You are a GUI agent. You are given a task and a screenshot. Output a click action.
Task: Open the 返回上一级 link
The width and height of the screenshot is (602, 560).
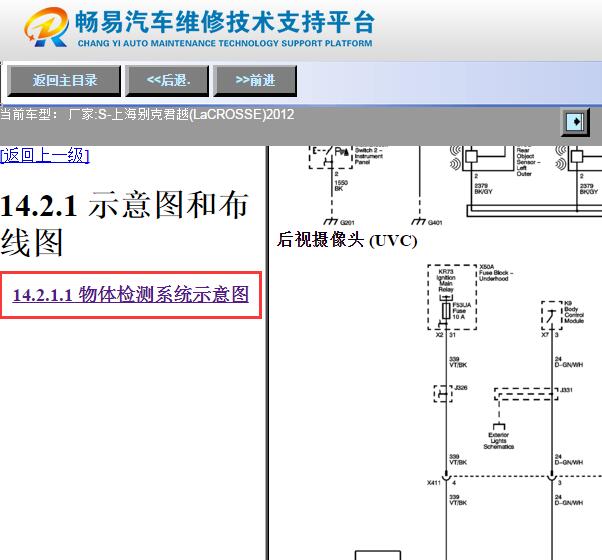tap(45, 155)
